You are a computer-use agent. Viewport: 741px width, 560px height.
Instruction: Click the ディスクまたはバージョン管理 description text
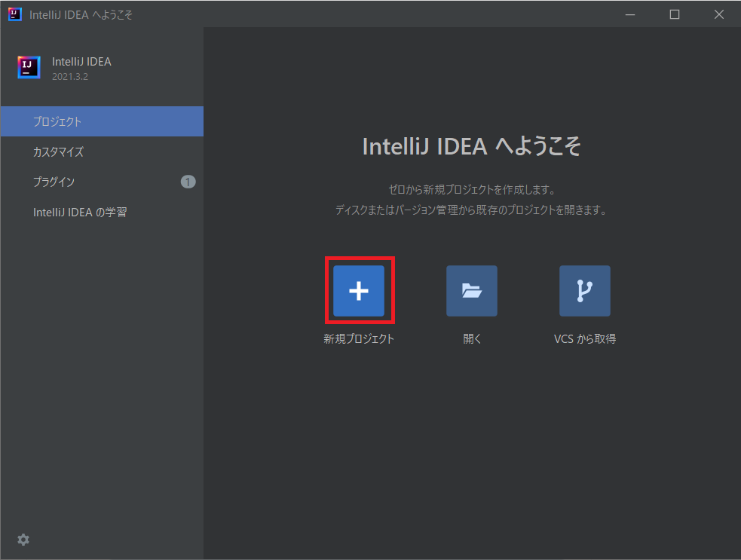(472, 210)
